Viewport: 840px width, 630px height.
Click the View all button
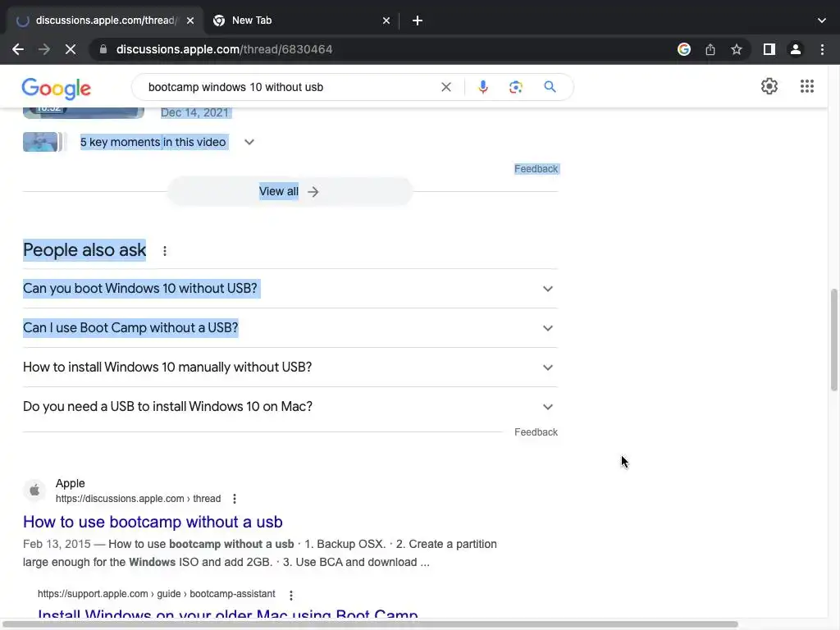pyautogui.click(x=290, y=191)
